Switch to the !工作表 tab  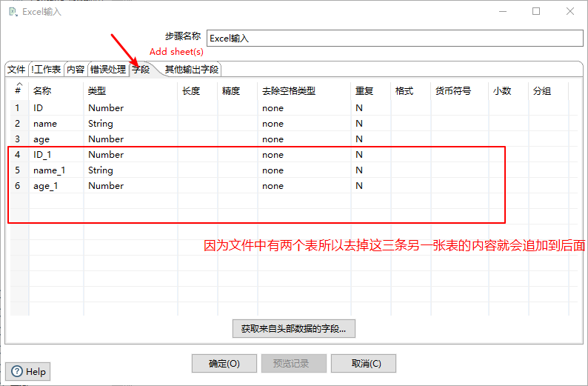pos(46,70)
